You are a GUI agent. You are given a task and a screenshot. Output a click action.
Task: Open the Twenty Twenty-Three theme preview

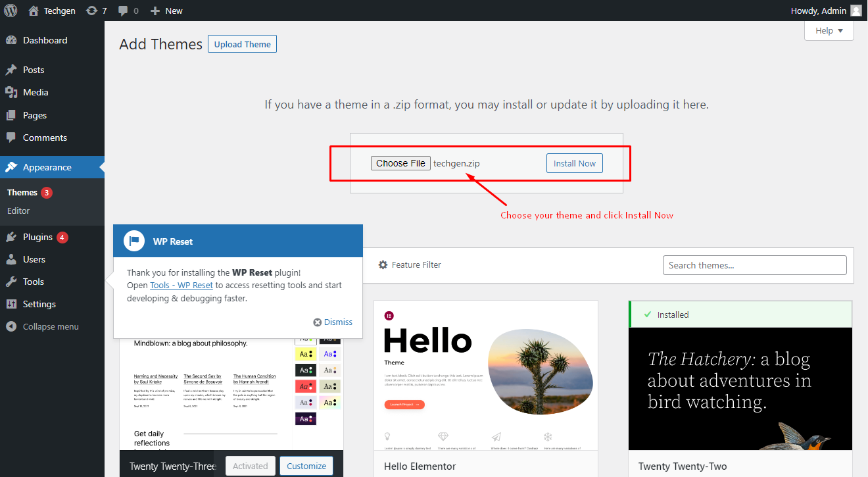pyautogui.click(x=231, y=395)
